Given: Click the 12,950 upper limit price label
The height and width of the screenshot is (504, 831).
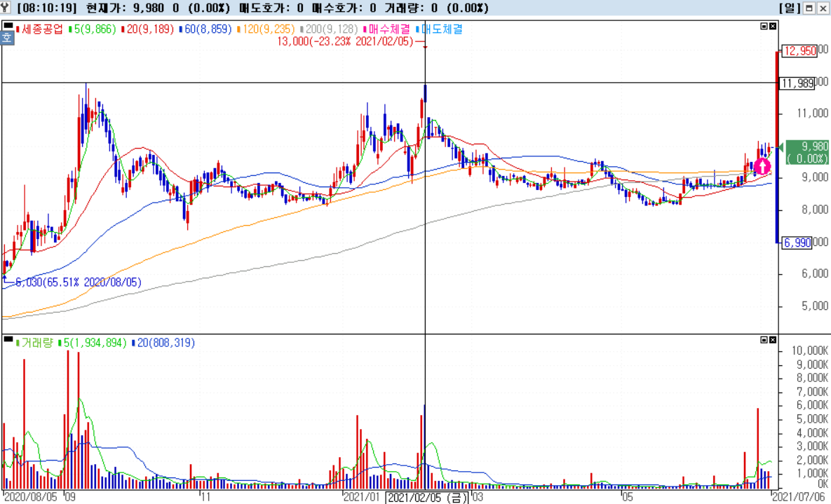Looking at the screenshot, I should tap(799, 51).
